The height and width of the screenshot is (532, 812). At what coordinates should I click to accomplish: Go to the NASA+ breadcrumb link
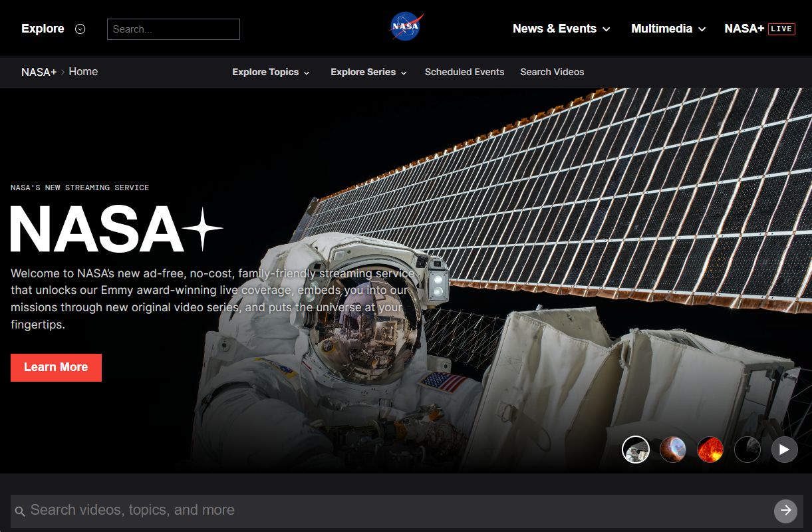pyautogui.click(x=39, y=72)
